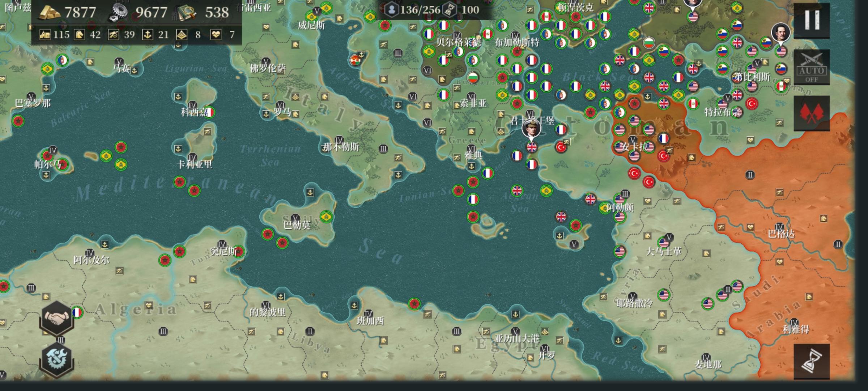This screenshot has height=391, width=868.
Task: Select the city 马赛
Action: point(122,68)
